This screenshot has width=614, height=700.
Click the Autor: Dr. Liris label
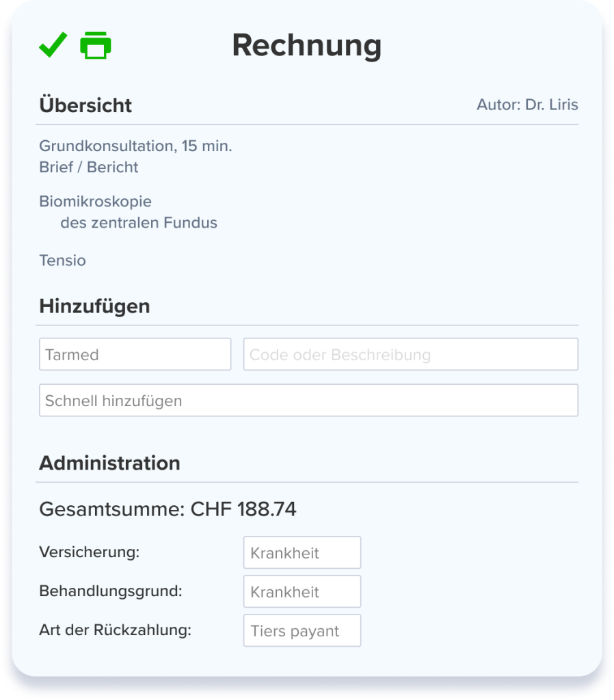pos(527,105)
